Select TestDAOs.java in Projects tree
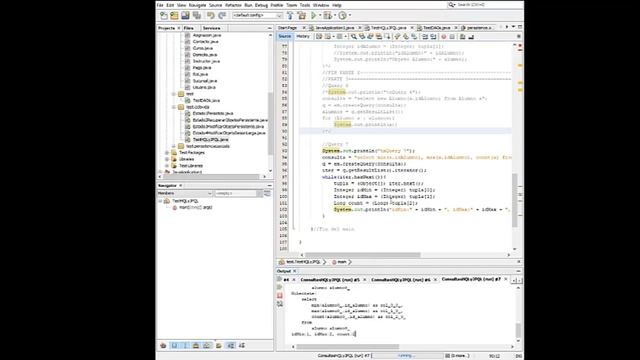This screenshot has height=360, width=640. pos(206,100)
